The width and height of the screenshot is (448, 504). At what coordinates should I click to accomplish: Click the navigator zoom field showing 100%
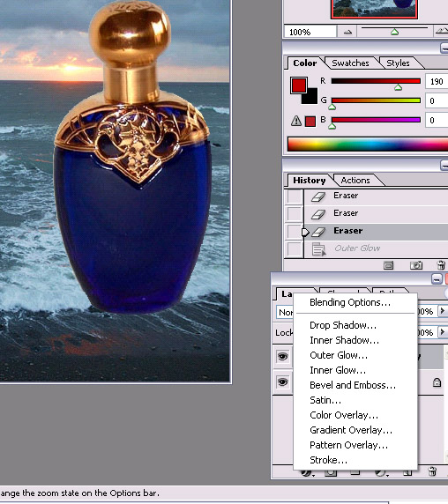coord(310,32)
